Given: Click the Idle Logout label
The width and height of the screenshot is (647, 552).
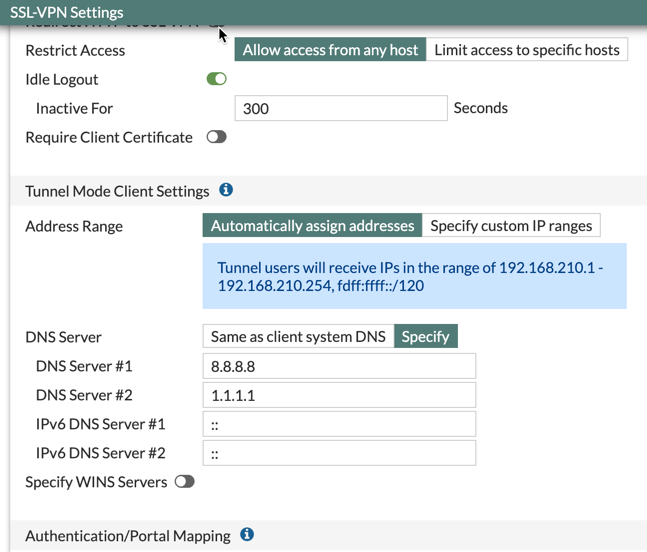Looking at the screenshot, I should pyautogui.click(x=62, y=80).
